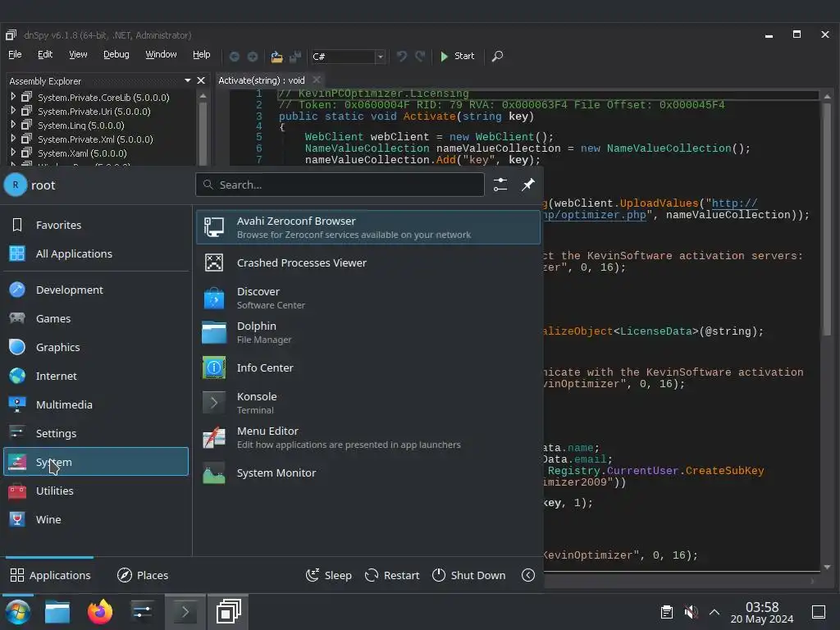The image size is (840, 630).
Task: Open the Debug menu in dnSpy
Action: 116,54
